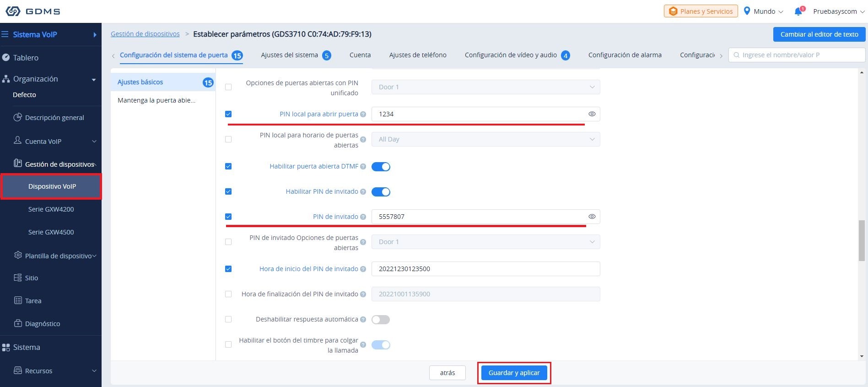The height and width of the screenshot is (387, 868).
Task: Open the Mundo region dropdown
Action: coord(763,11)
